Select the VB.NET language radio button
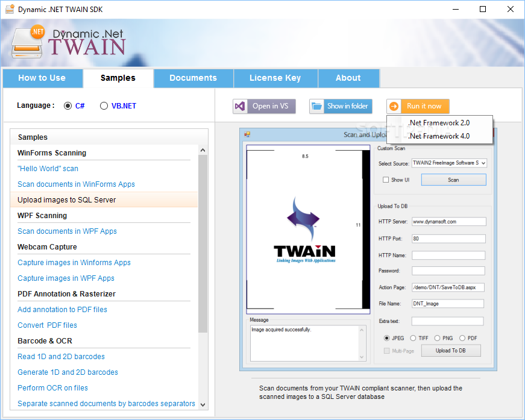 tap(104, 105)
